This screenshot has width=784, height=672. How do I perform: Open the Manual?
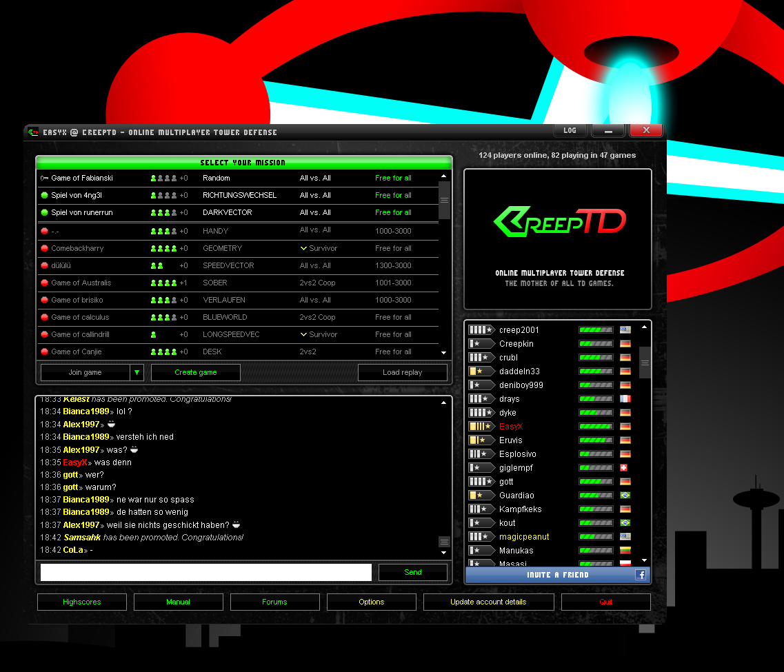tap(179, 602)
